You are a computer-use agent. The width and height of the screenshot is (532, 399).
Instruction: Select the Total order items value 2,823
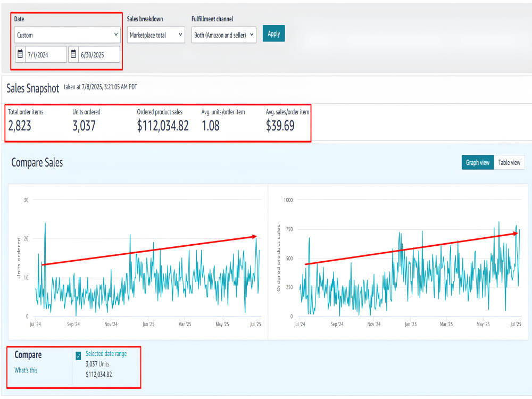[x=20, y=126]
